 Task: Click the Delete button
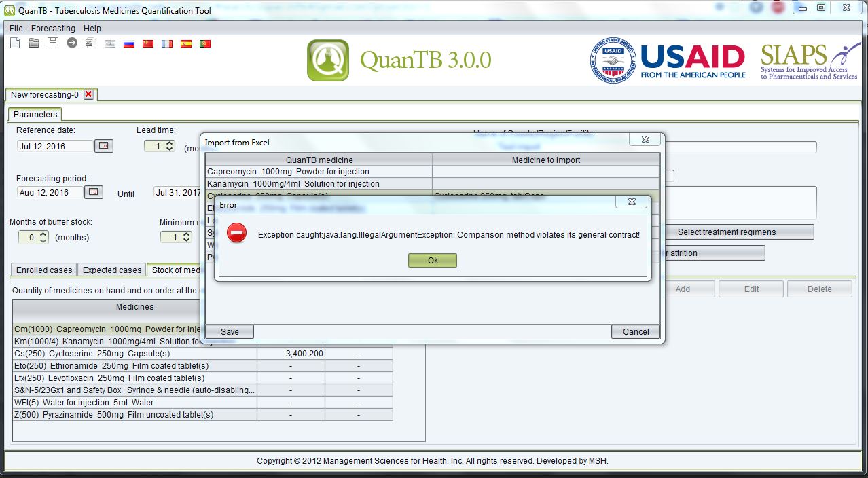tap(819, 289)
